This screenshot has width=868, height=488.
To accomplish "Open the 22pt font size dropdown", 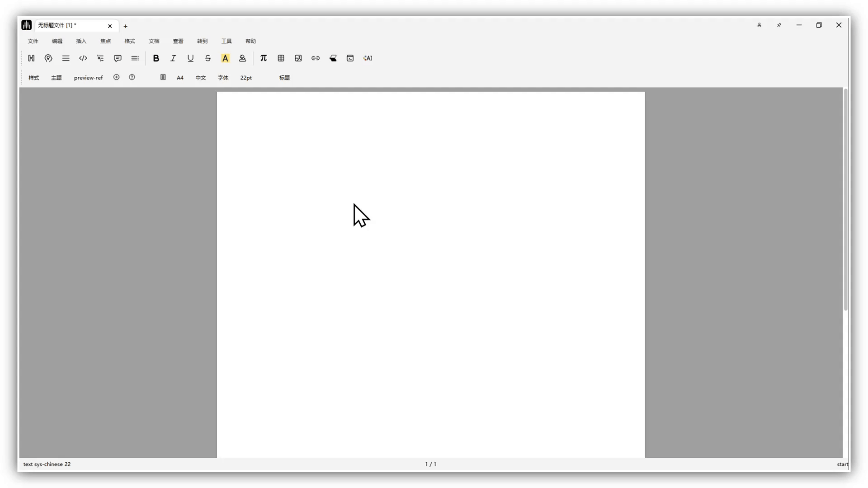I will pos(246,78).
